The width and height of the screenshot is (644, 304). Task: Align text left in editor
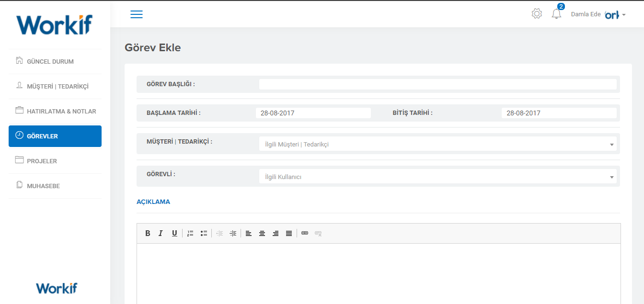[249, 233]
